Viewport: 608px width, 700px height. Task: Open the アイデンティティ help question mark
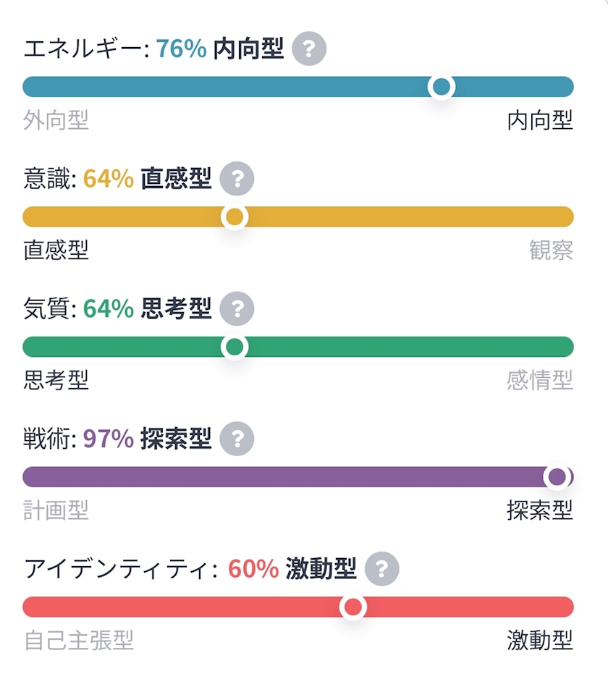(x=381, y=569)
